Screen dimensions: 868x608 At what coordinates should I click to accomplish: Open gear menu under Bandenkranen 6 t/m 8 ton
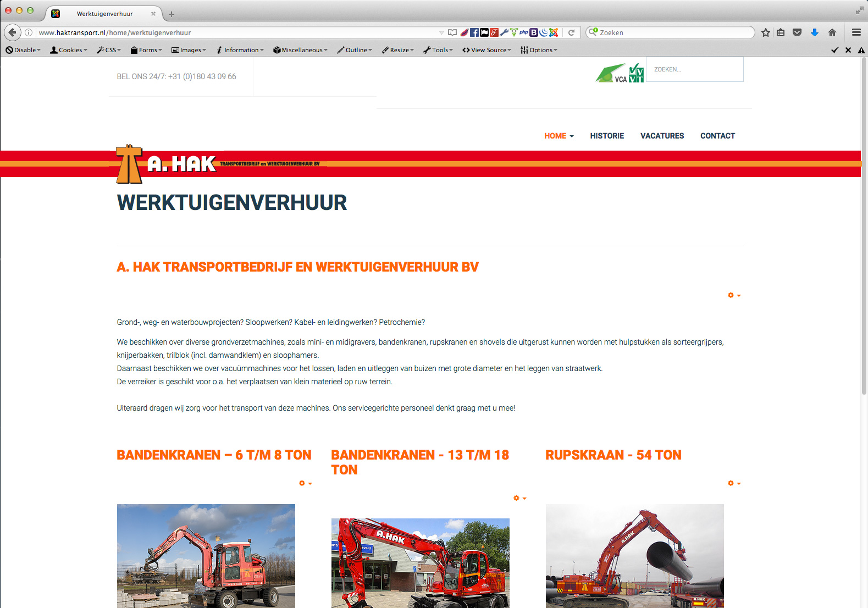(x=306, y=483)
